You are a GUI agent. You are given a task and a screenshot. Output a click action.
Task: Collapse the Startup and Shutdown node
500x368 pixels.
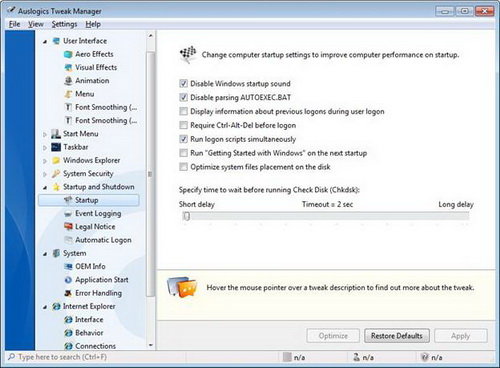point(45,188)
